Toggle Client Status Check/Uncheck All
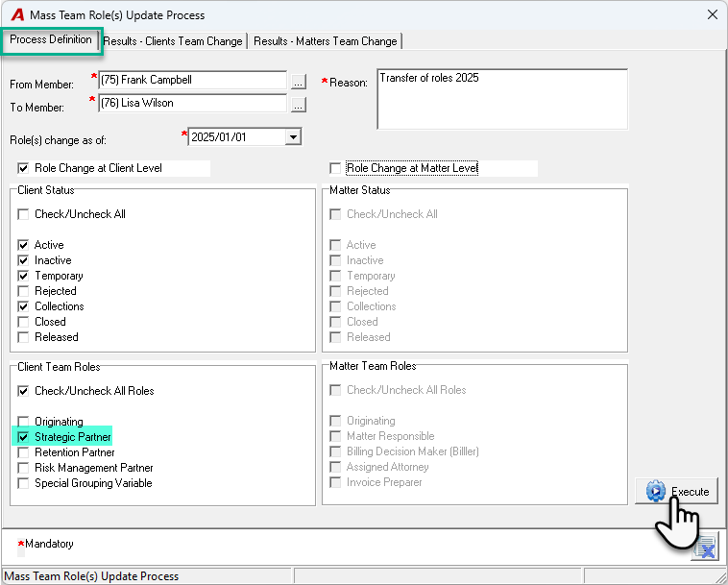The height and width of the screenshot is (585, 728). 23,214
